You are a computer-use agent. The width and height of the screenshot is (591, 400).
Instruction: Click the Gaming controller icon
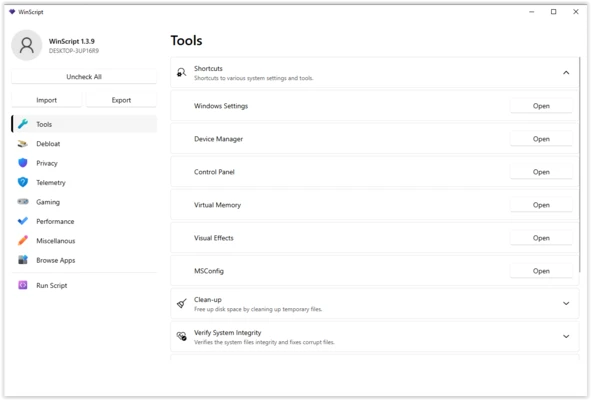[23, 202]
